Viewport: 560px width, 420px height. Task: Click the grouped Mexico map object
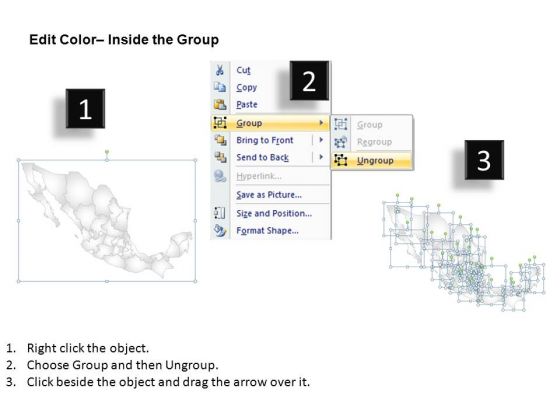pyautogui.click(x=106, y=220)
